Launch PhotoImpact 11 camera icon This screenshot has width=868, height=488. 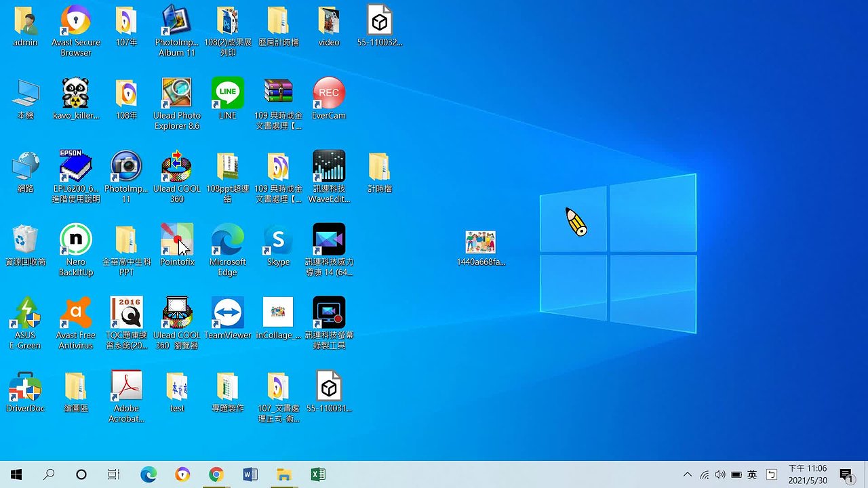(x=126, y=167)
